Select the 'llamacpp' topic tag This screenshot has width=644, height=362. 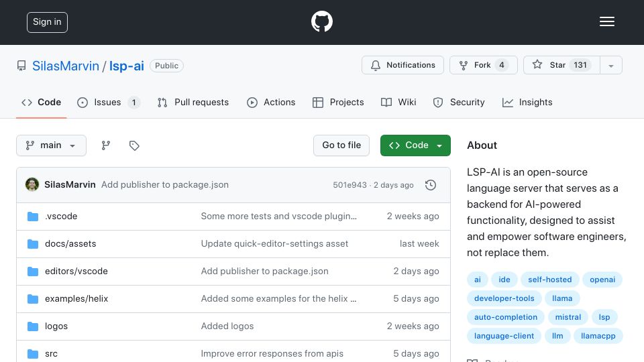pos(598,336)
